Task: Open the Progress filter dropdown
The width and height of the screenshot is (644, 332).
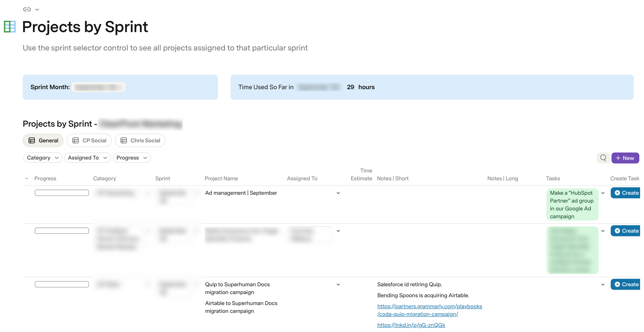Action: (x=132, y=158)
